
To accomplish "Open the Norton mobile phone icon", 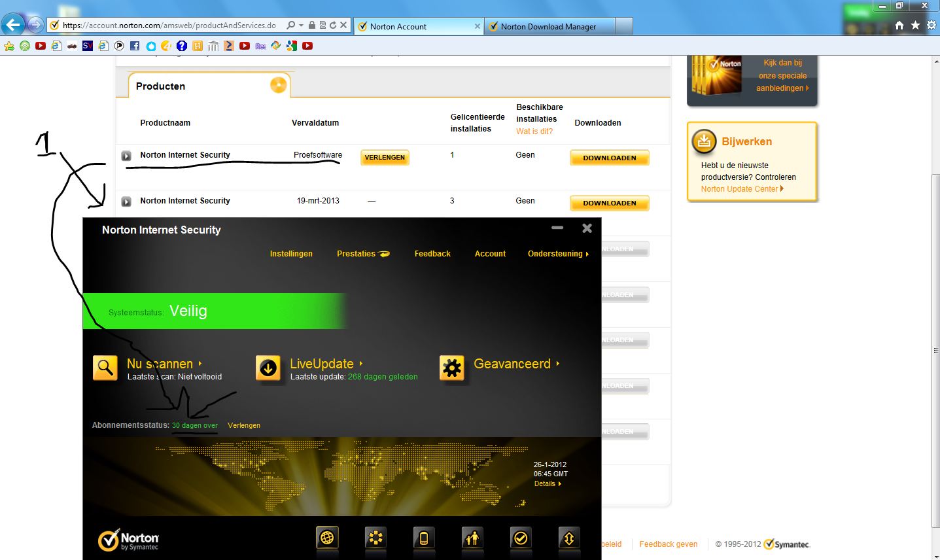I will 424,538.
